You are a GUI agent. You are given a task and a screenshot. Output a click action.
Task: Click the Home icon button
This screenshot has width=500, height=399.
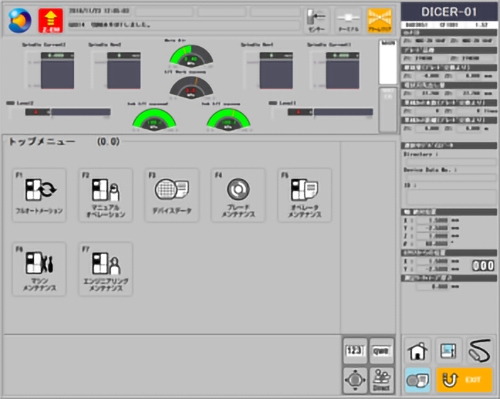(418, 351)
